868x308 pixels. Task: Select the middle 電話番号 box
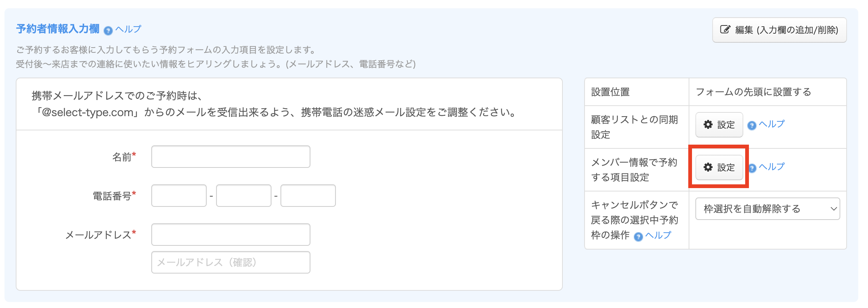click(244, 196)
